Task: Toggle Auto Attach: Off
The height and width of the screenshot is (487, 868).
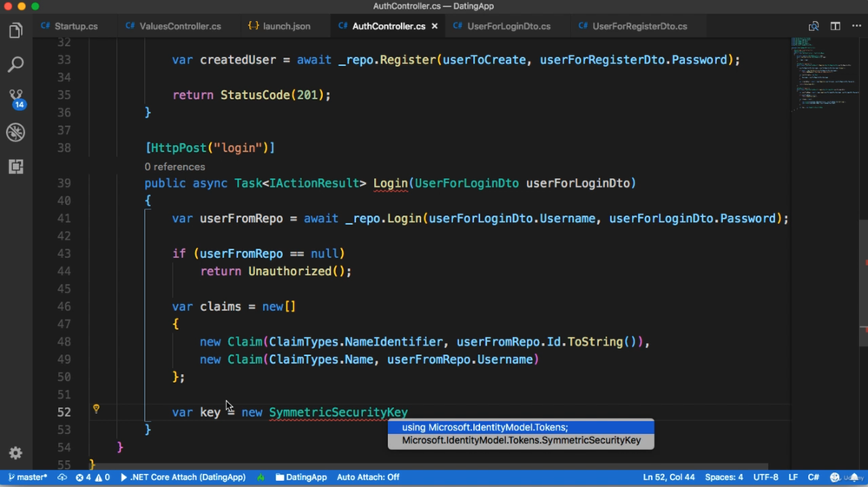Action: [368, 477]
